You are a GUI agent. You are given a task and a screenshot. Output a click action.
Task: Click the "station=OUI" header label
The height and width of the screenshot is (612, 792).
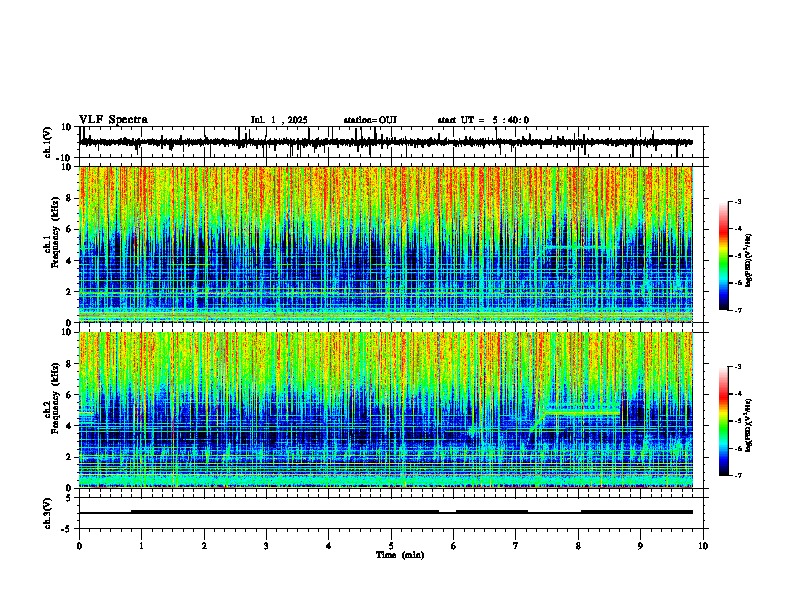[370, 120]
